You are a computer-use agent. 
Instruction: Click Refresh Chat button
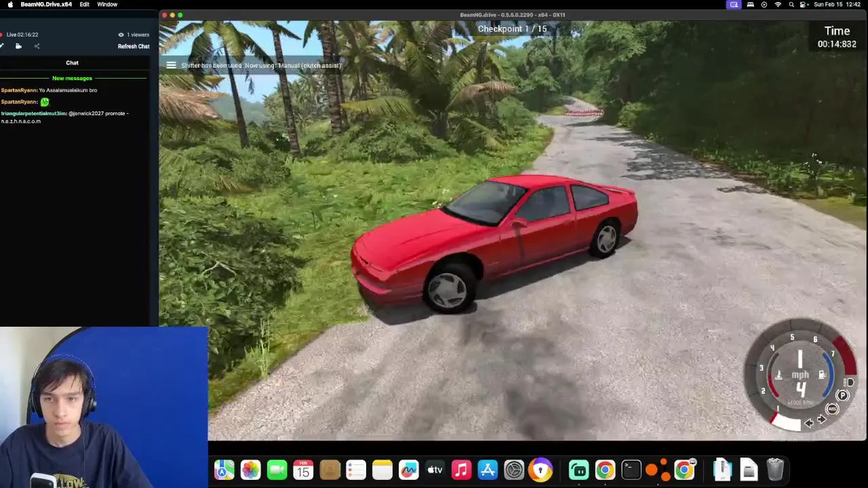134,46
